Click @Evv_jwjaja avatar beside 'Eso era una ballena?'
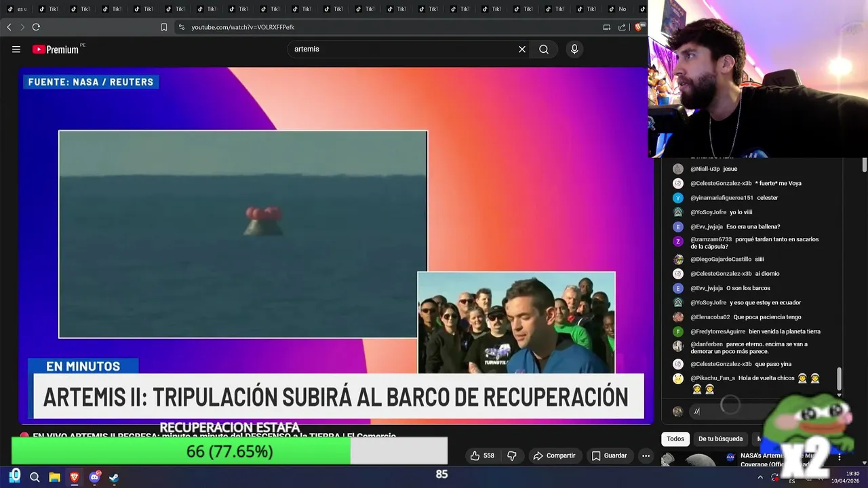Screen dimensions: 868x488 (x=677, y=227)
